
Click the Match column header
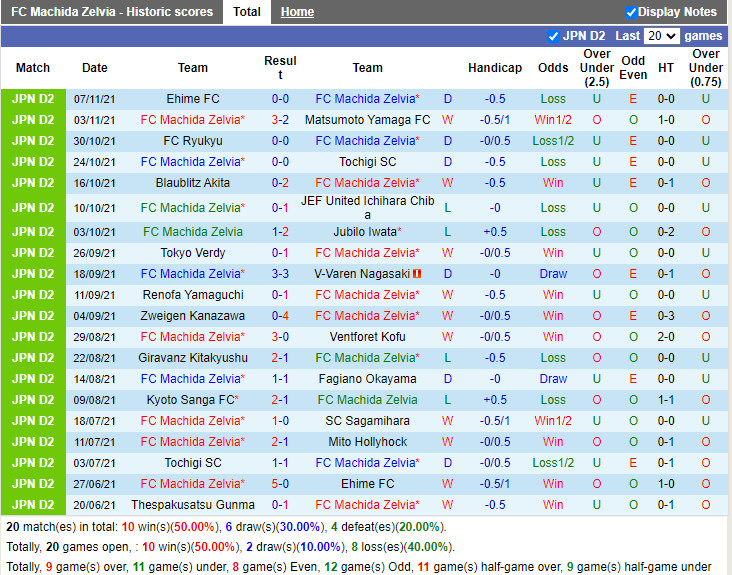(x=33, y=68)
